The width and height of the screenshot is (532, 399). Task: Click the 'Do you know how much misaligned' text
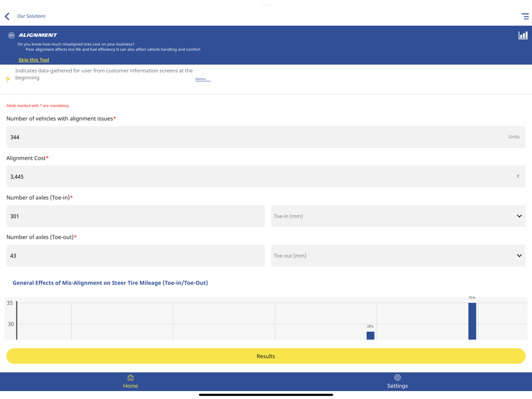click(76, 44)
